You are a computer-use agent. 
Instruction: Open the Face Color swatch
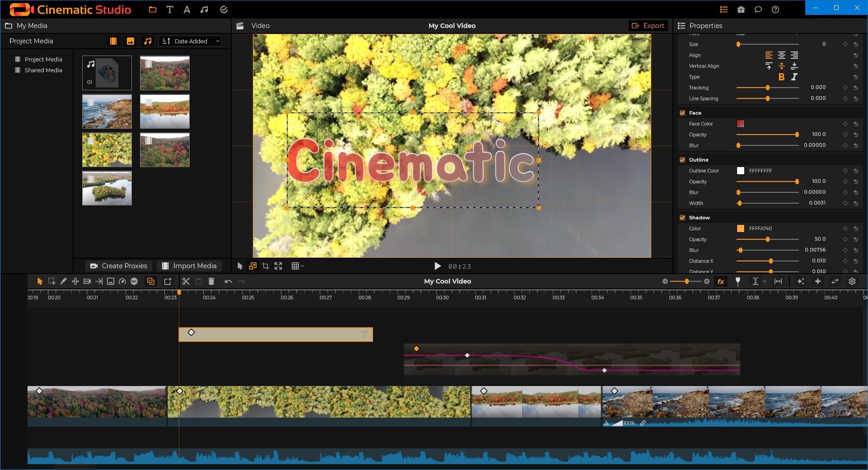741,124
